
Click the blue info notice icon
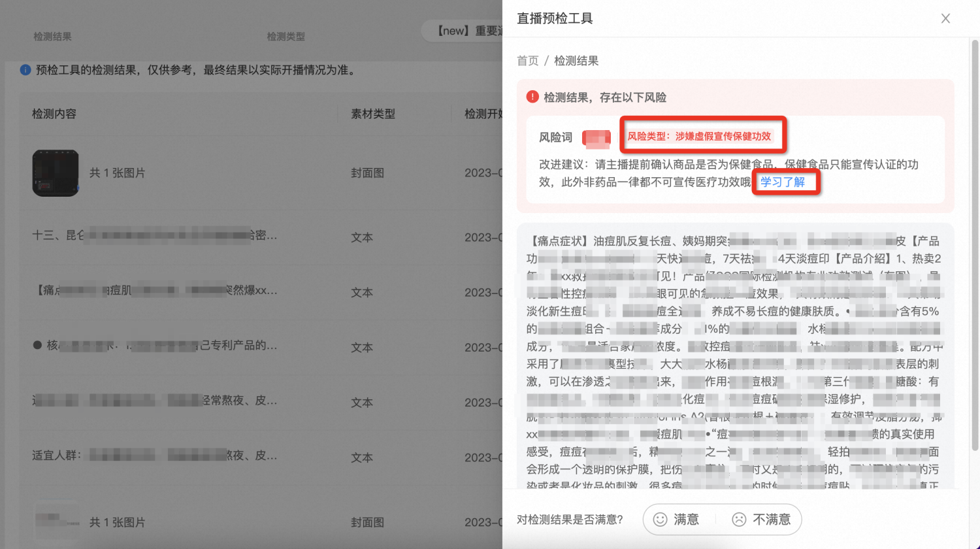[25, 70]
